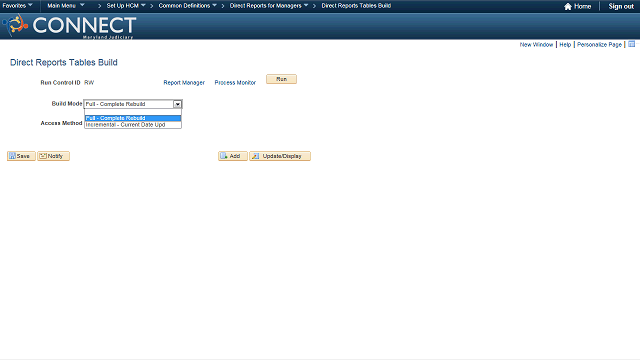Open Common Definitions breadcrumb menu

[187, 6]
